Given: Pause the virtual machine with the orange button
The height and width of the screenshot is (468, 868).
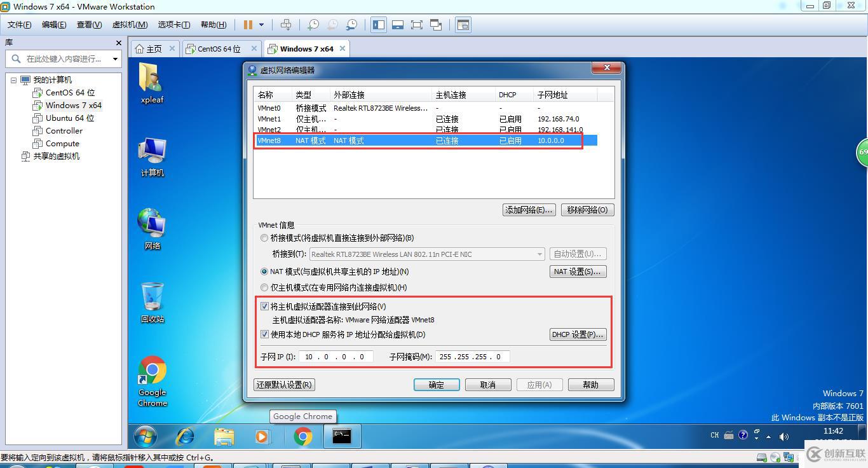Looking at the screenshot, I should [x=248, y=25].
